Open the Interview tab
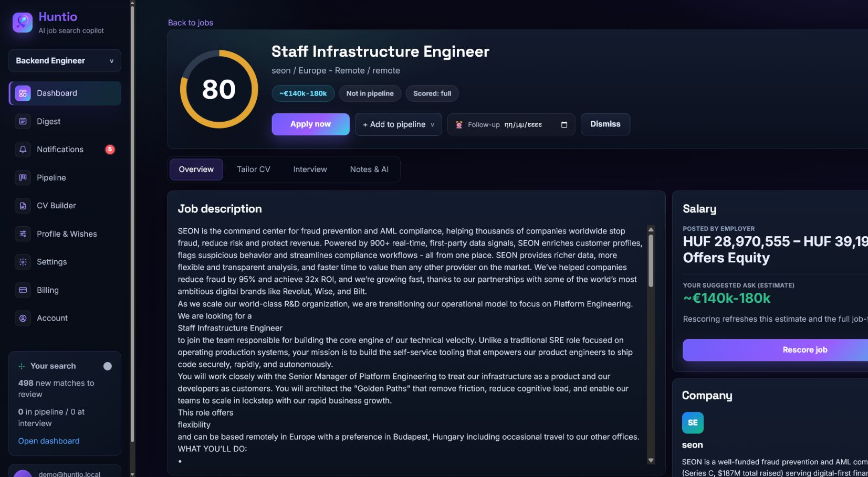 point(310,169)
